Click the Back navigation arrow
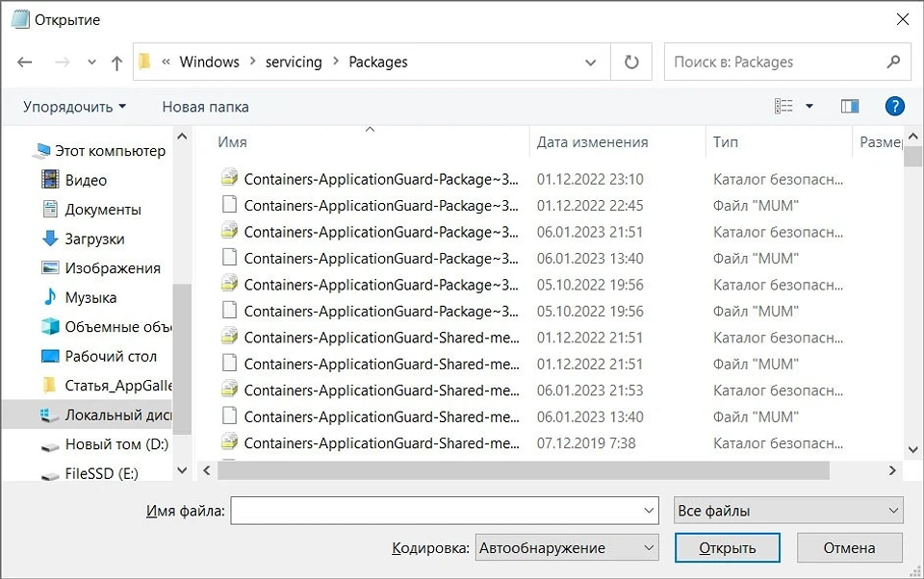 (25, 62)
